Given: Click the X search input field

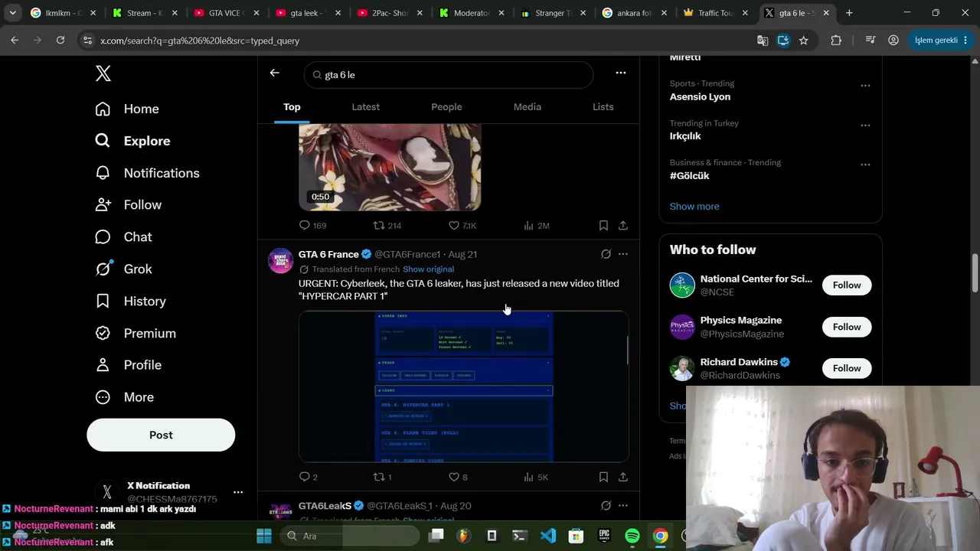Looking at the screenshot, I should coord(449,75).
